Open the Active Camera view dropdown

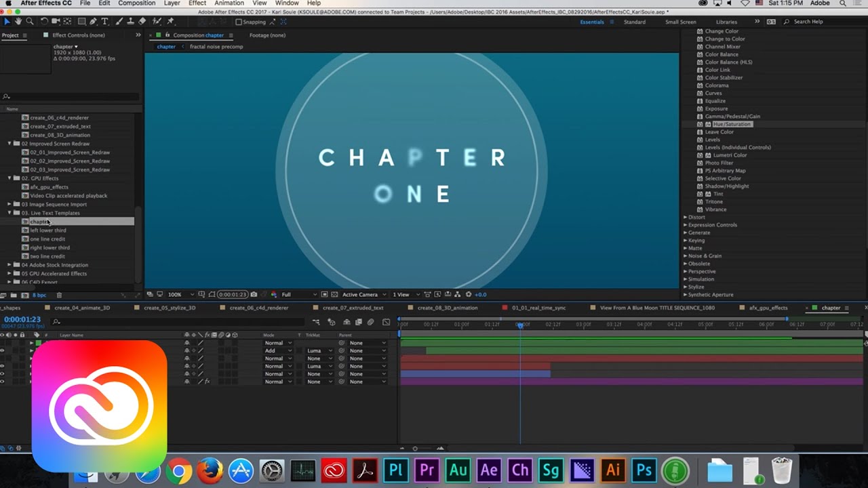pyautogui.click(x=364, y=295)
